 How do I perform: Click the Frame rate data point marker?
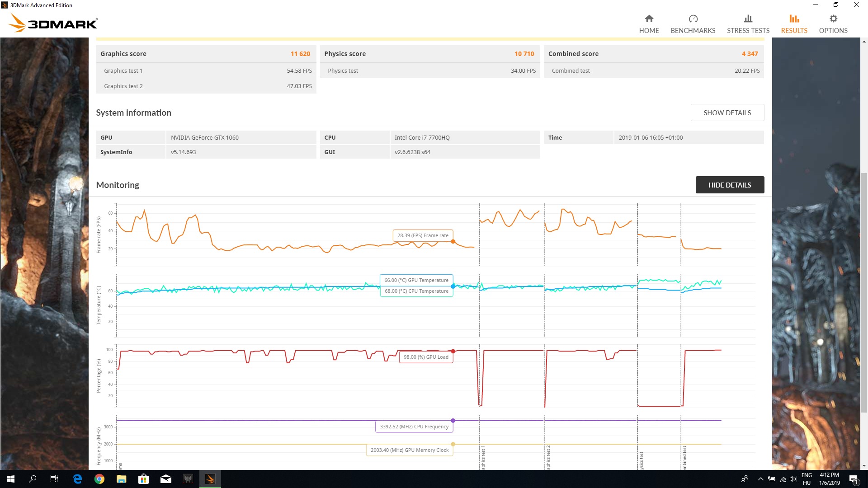[453, 241]
